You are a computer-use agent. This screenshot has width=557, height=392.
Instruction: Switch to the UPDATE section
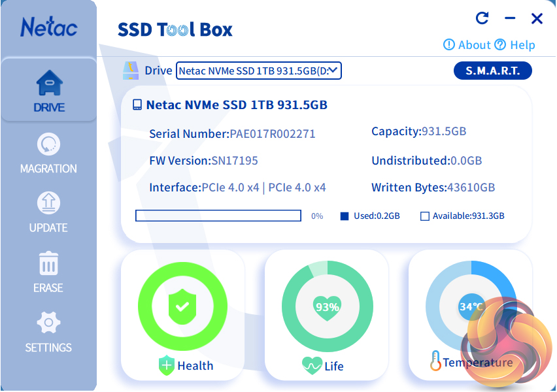pyautogui.click(x=48, y=212)
